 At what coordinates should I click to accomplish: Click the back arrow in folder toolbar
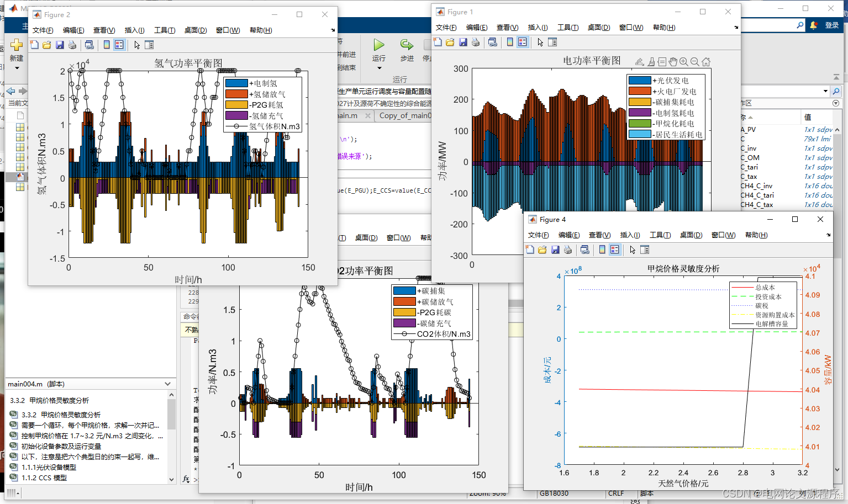click(x=10, y=91)
